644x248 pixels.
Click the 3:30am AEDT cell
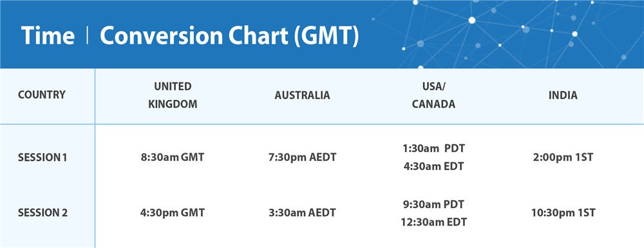302,213
